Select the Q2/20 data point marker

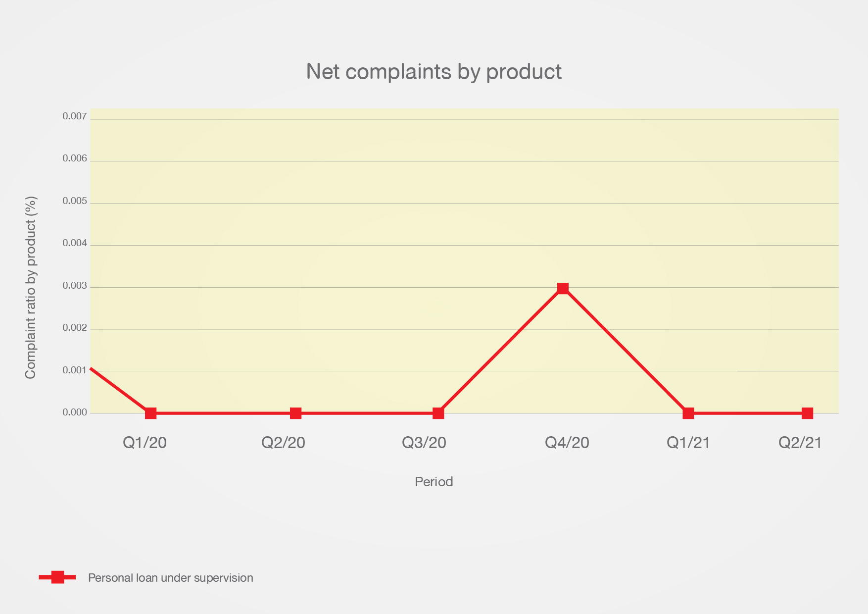[295, 413]
